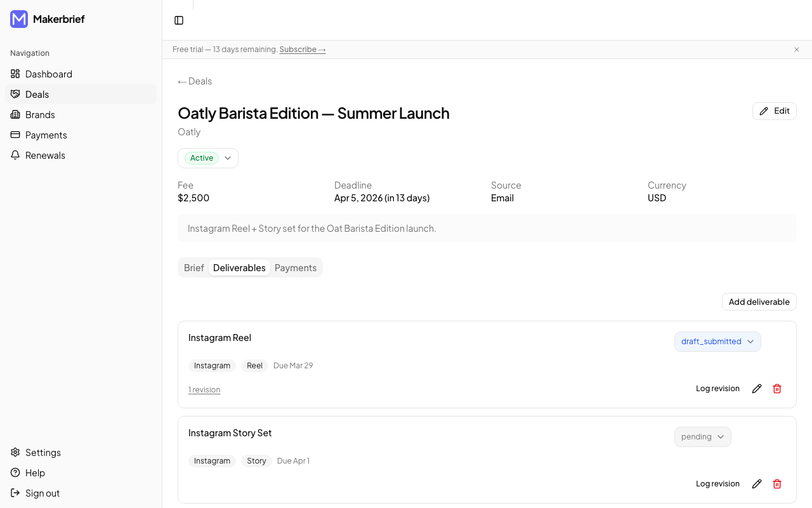Open Renewals from the sidebar
Image resolution: width=812 pixels, height=508 pixels.
[45, 155]
